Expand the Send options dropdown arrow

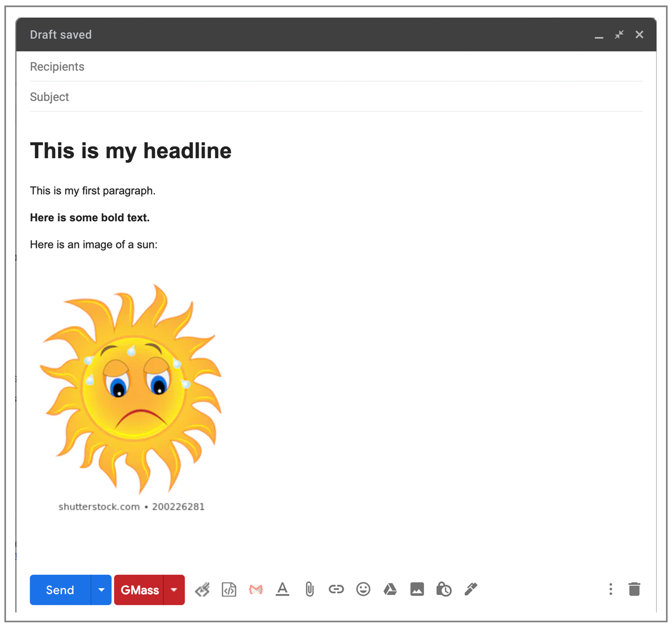(101, 589)
